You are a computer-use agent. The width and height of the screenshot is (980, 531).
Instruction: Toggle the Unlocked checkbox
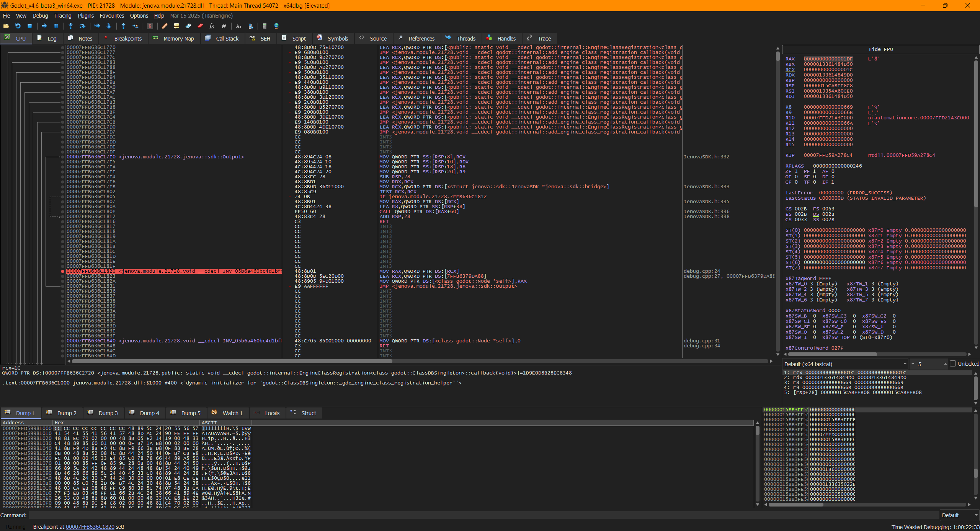point(953,364)
